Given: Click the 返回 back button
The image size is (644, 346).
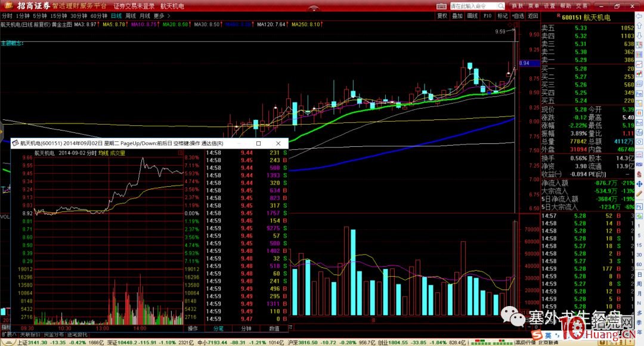Looking at the screenshot, I should pos(532,16).
